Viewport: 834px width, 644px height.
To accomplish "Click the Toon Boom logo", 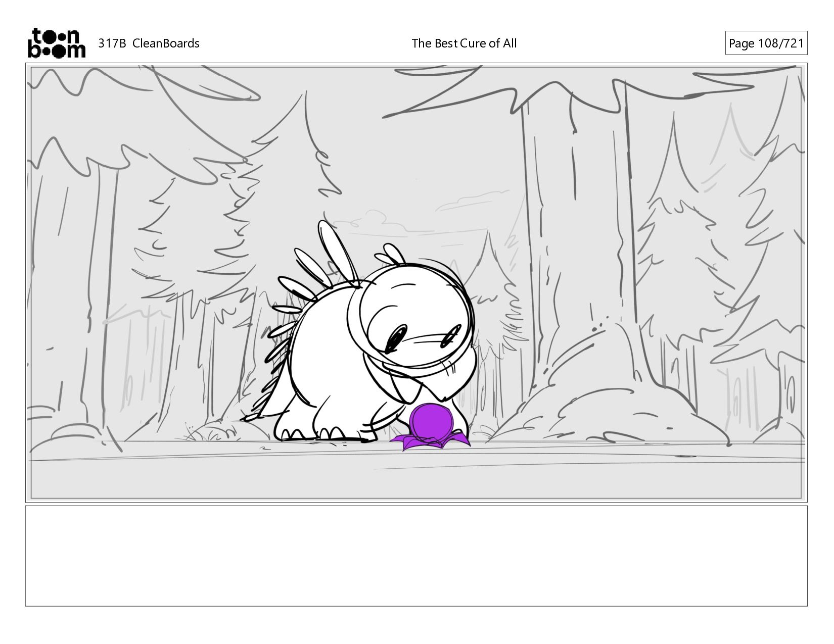I will (56, 43).
